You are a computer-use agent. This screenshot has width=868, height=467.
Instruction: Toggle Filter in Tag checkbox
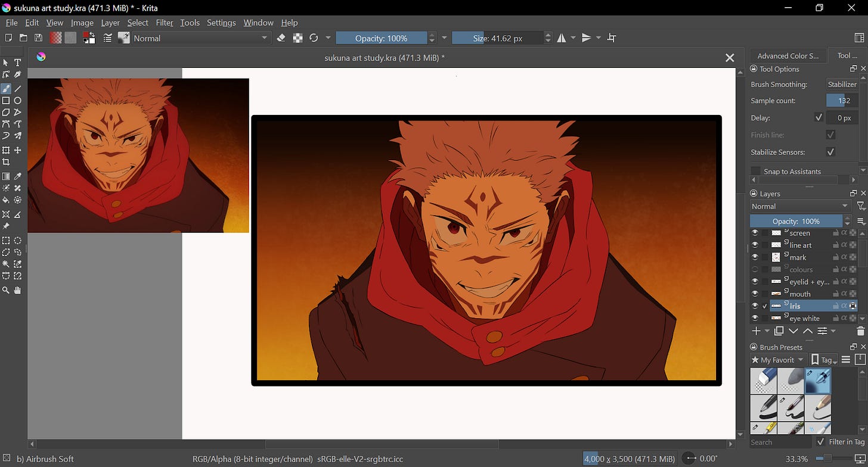(x=820, y=442)
